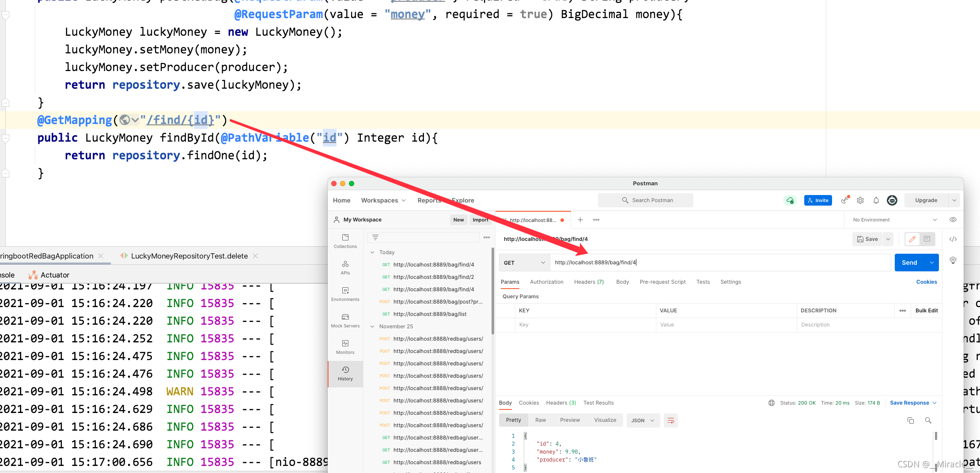Collapse the Today history group

pyautogui.click(x=372, y=252)
